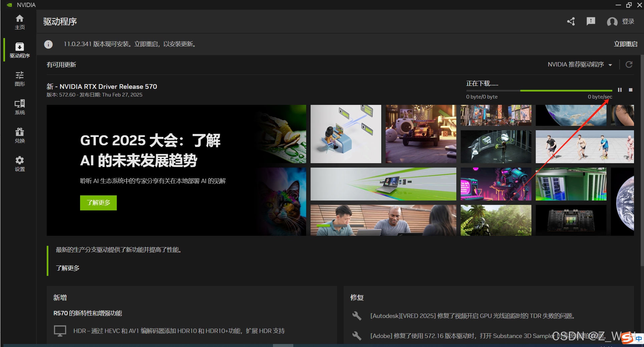Viewport: 644px width, 347px height.
Task: Open the people with laptops thumbnail
Action: [383, 220]
